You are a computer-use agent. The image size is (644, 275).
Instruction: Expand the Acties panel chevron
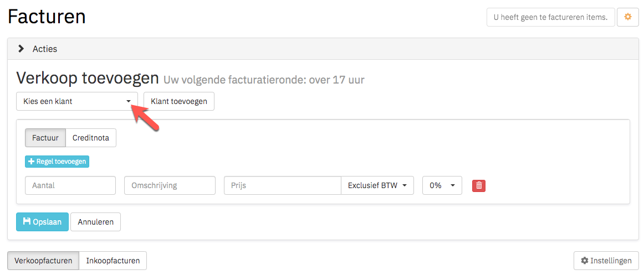pos(22,49)
